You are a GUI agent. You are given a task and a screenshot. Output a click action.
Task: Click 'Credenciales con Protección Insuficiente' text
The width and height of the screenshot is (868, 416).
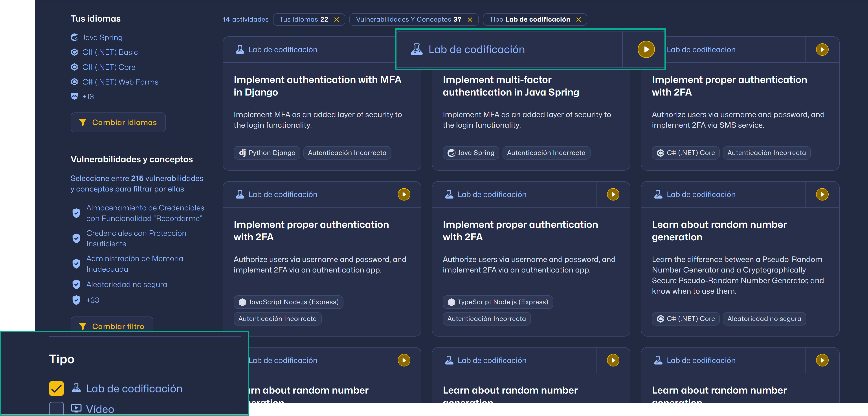pyautogui.click(x=136, y=238)
